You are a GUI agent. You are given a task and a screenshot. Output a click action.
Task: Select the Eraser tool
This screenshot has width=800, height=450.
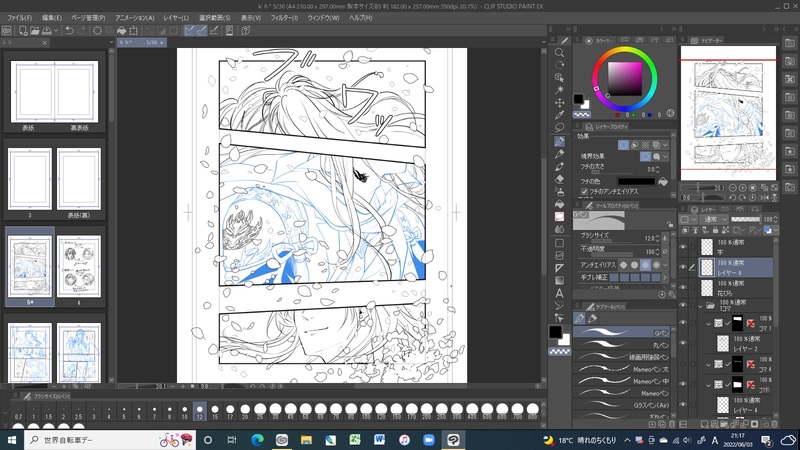pos(559,179)
